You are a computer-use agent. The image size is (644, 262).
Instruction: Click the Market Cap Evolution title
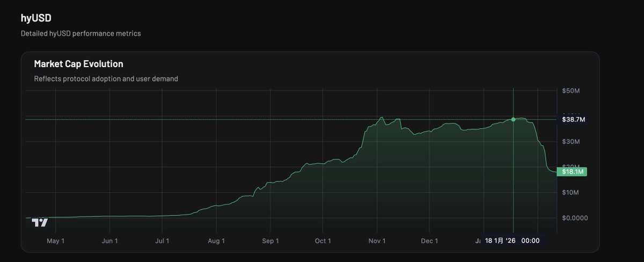[79, 64]
